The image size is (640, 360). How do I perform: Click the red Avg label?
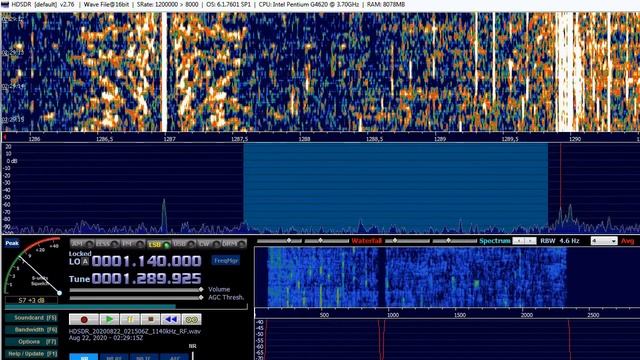628,241
